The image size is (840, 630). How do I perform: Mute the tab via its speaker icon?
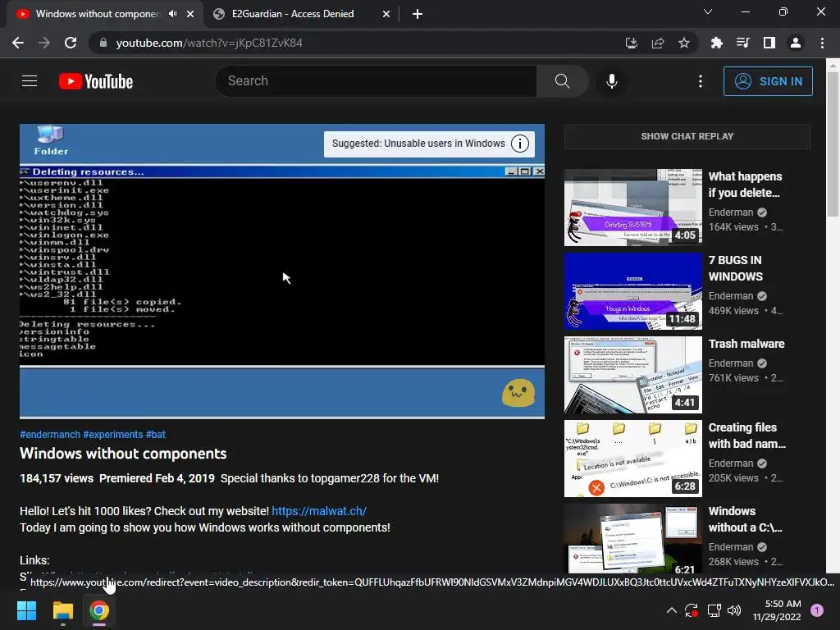[172, 14]
